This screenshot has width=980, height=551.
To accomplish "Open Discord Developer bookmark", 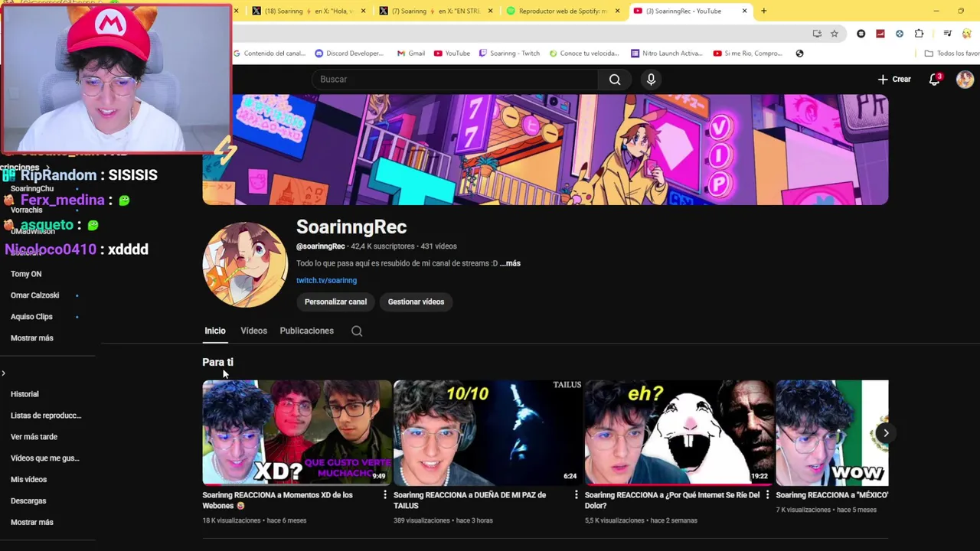I will (x=349, y=54).
